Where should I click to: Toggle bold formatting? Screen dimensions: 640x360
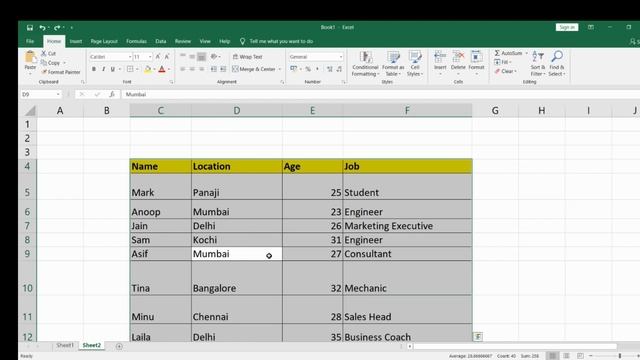coord(94,69)
